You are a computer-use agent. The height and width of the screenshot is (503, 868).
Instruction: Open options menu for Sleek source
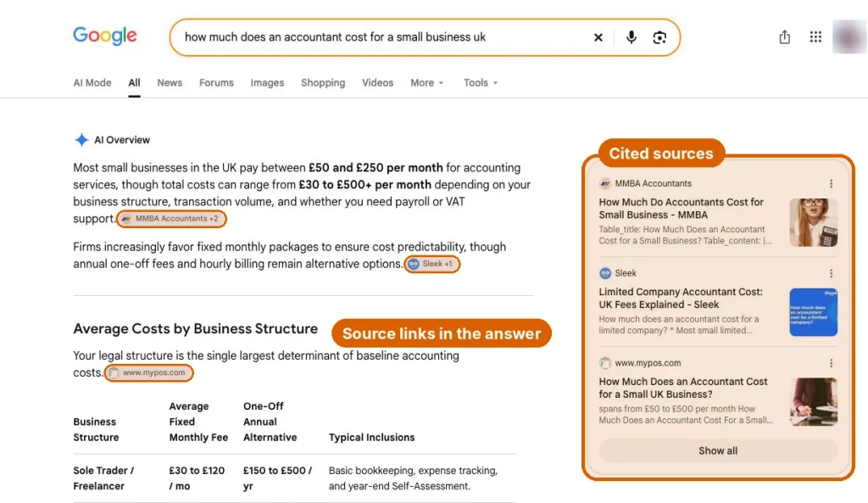click(x=831, y=273)
